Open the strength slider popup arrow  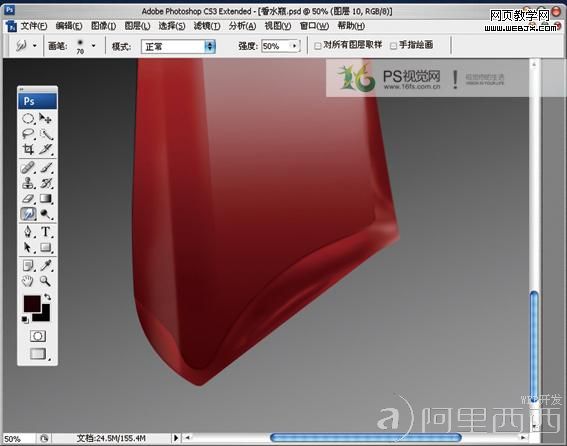tap(295, 46)
